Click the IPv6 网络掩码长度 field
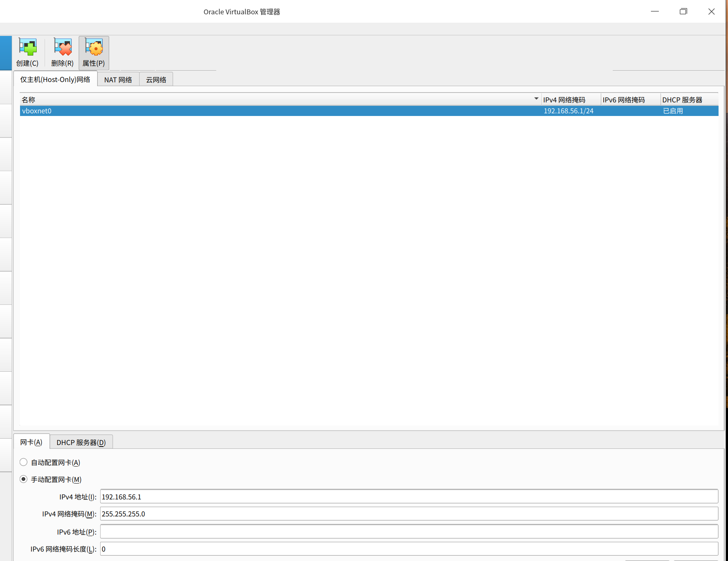Image resolution: width=728 pixels, height=561 pixels. point(409,549)
